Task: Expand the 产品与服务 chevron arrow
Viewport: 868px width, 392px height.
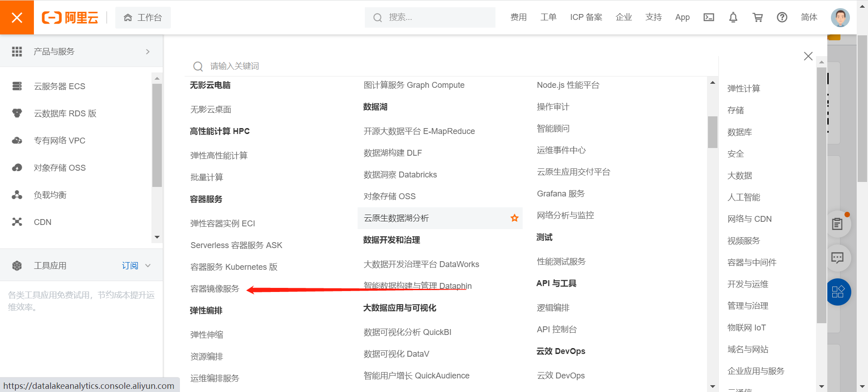Action: [x=148, y=52]
